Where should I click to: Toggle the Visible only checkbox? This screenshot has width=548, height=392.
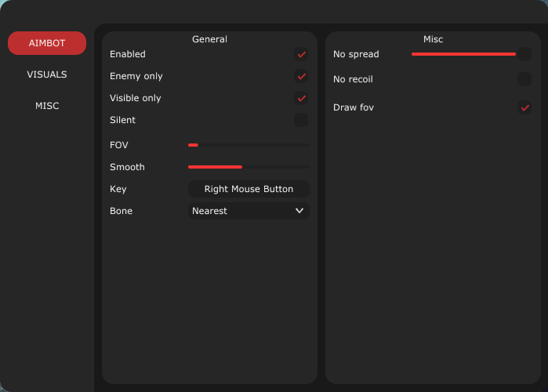301,98
